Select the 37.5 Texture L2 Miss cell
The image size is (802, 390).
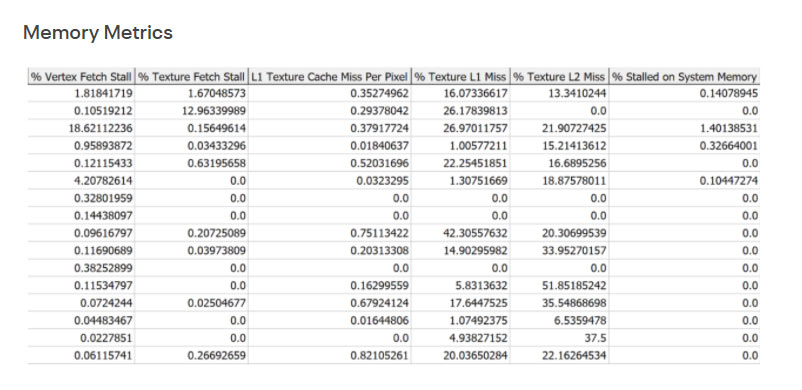[560, 338]
